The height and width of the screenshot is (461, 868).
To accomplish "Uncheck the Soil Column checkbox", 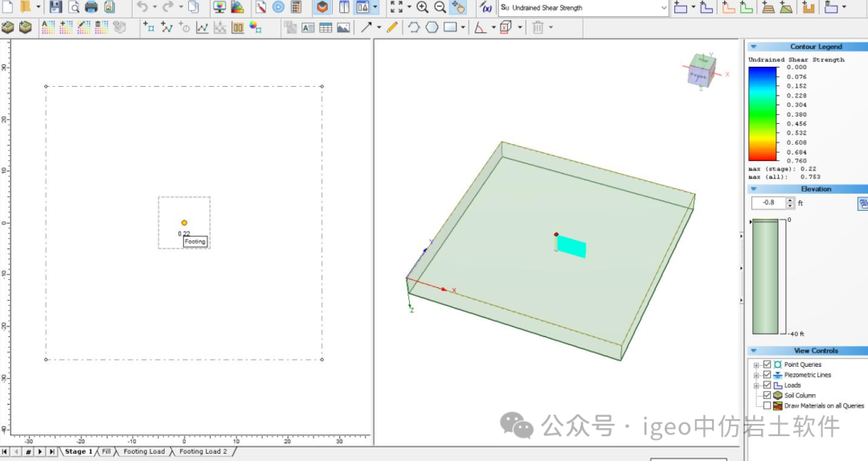I will [x=767, y=395].
